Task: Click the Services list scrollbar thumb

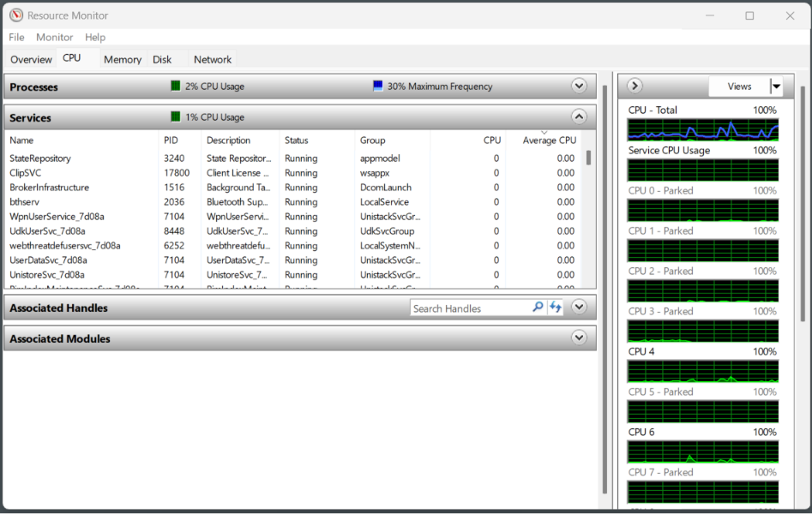Action: 589,158
